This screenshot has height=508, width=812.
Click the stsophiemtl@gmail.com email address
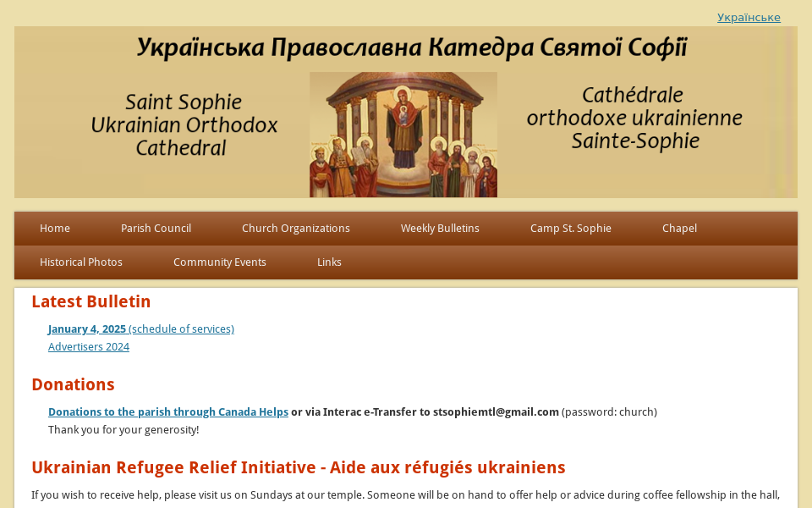click(496, 412)
